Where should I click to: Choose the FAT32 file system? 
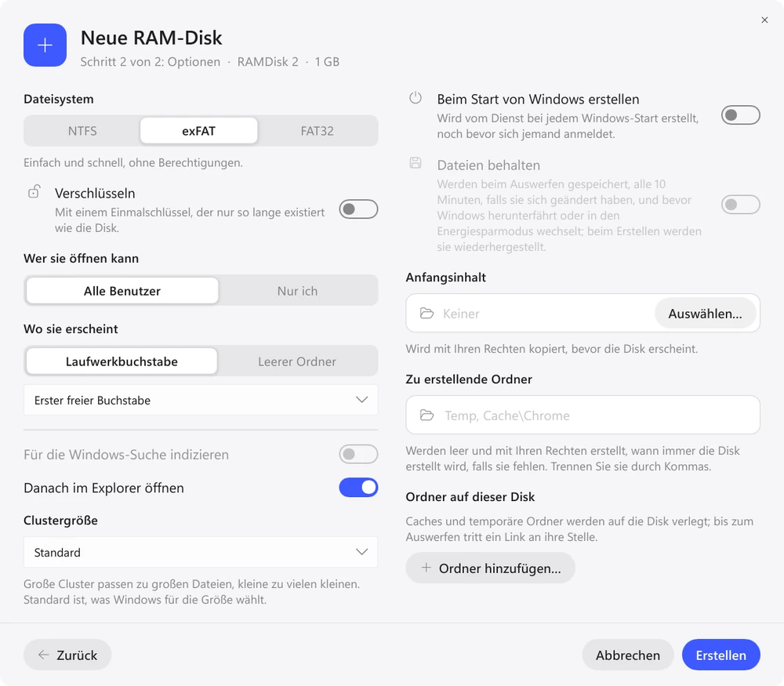[317, 131]
